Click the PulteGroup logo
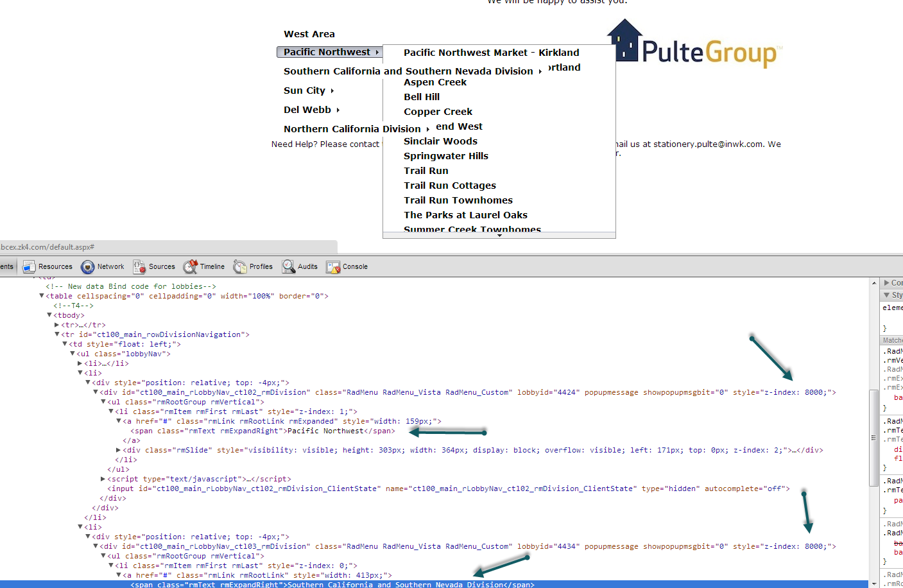This screenshot has width=903, height=588. (x=695, y=44)
